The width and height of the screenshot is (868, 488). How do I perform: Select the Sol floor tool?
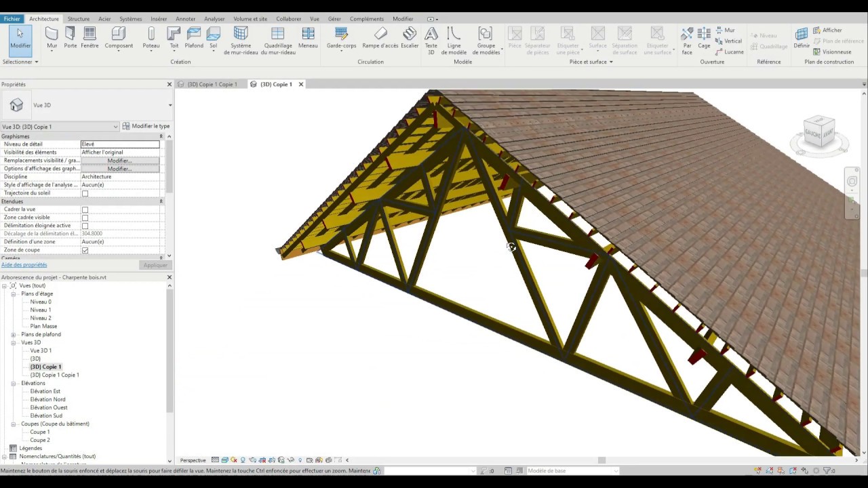click(x=213, y=37)
